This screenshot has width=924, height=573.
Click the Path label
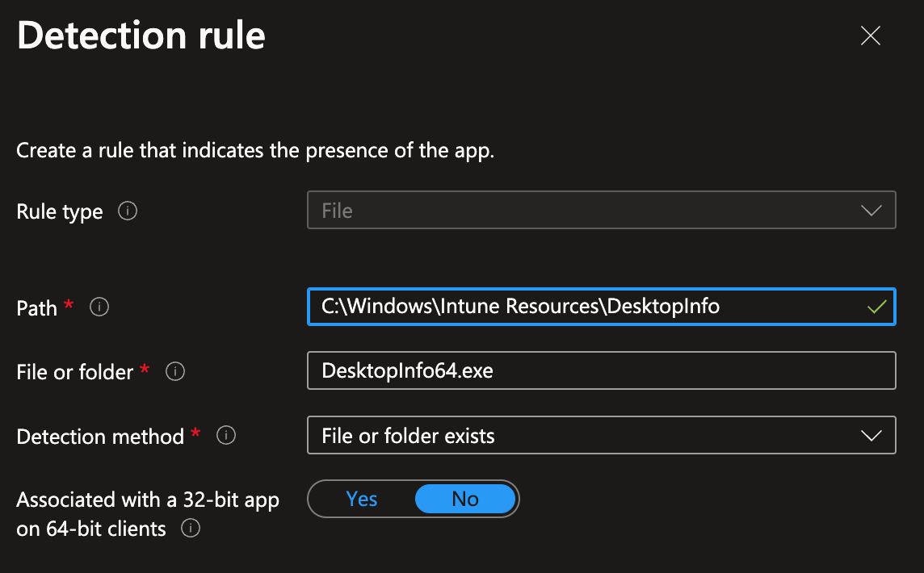tap(36, 307)
